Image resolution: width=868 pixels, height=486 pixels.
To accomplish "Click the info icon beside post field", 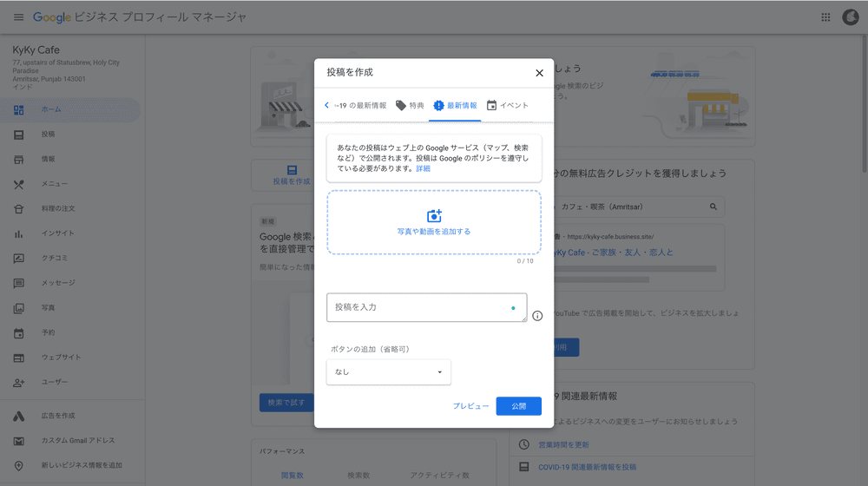I will (x=537, y=316).
